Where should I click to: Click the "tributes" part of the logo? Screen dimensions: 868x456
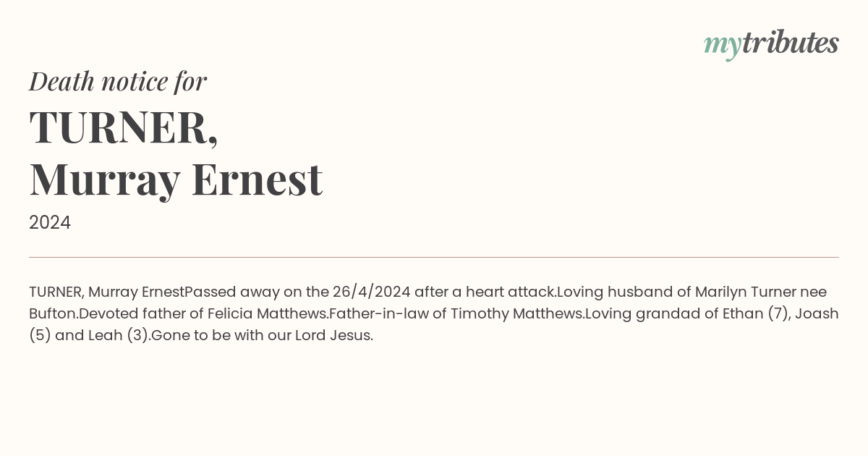click(x=791, y=43)
